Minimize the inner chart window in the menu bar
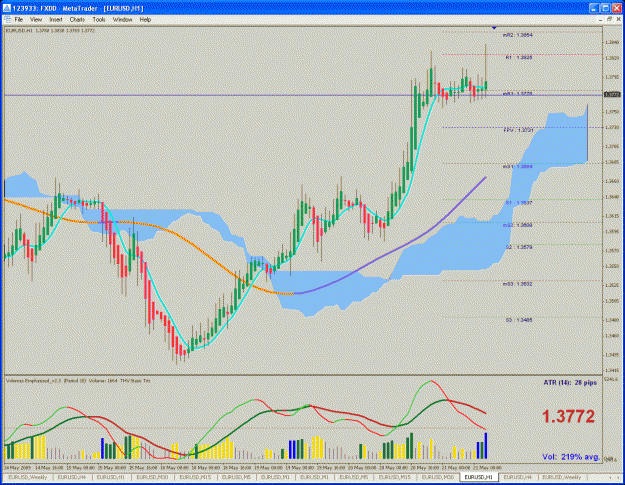 coord(601,19)
